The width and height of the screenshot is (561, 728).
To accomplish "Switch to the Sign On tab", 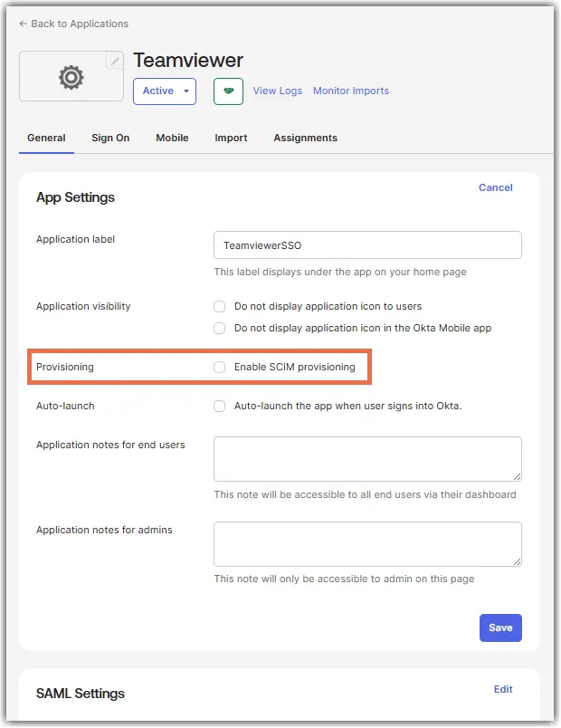I will click(x=110, y=138).
